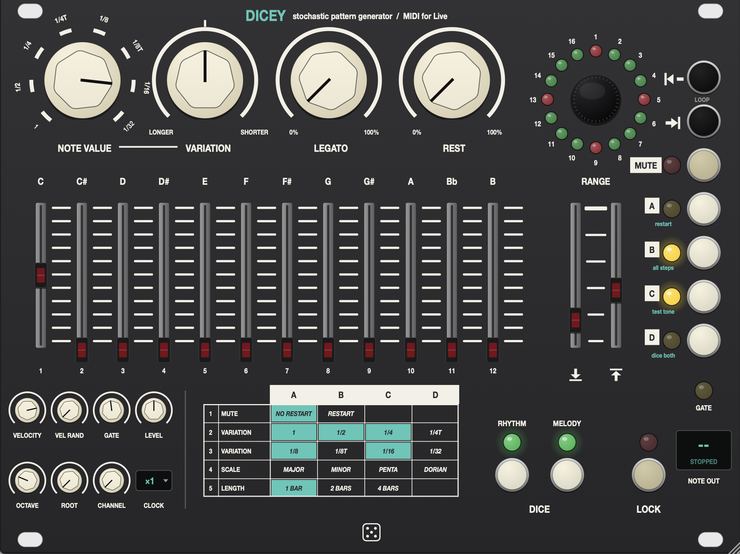740x554 pixels.
Task: Click the REST knob
Action: click(x=452, y=80)
